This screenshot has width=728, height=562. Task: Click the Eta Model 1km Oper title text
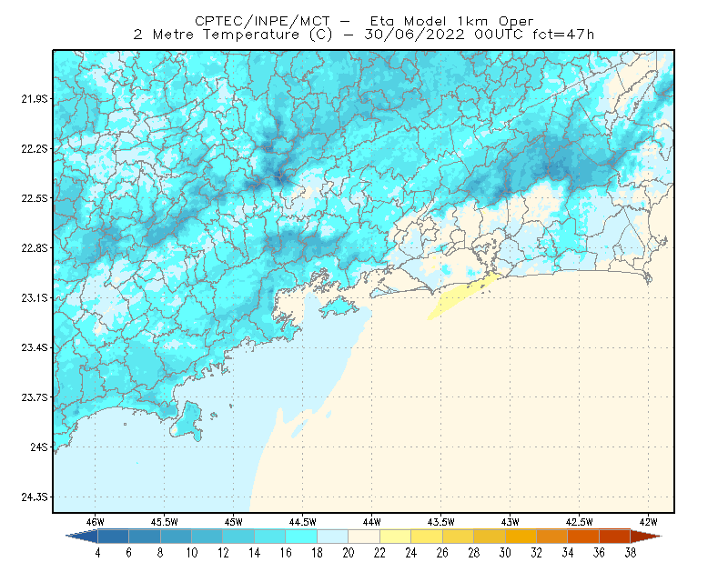pyautogui.click(x=451, y=21)
